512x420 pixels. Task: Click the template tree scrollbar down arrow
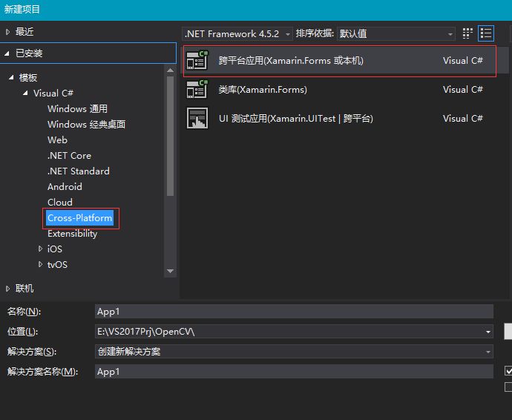coord(170,272)
